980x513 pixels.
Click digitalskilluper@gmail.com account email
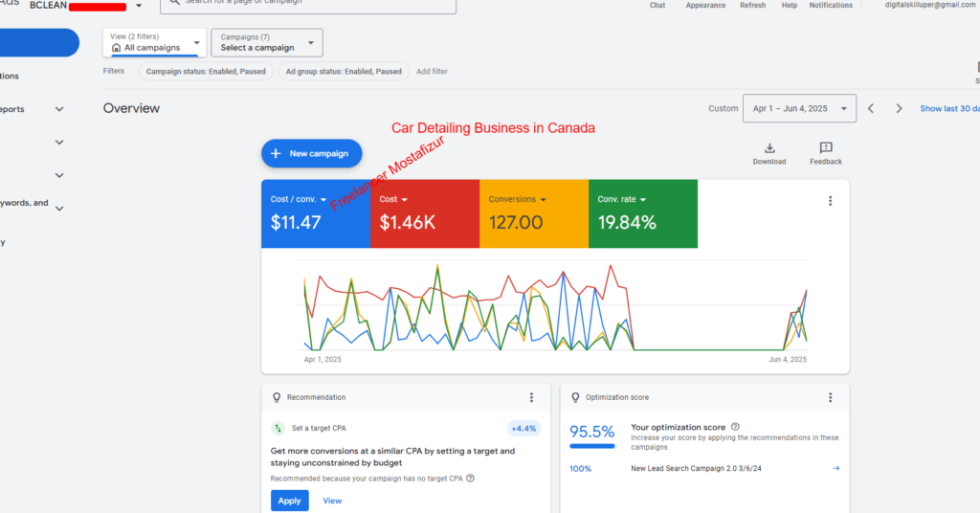(x=931, y=5)
